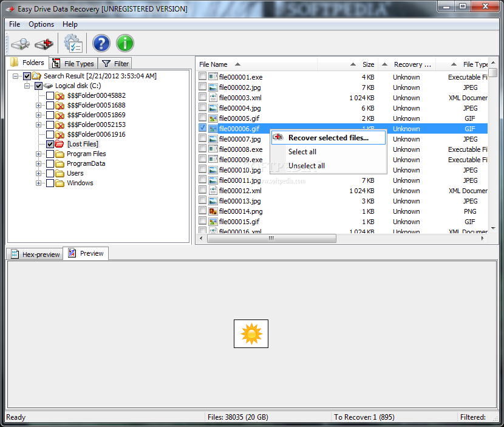
Task: Click the file000005.gif image icon
Action: click(213, 118)
